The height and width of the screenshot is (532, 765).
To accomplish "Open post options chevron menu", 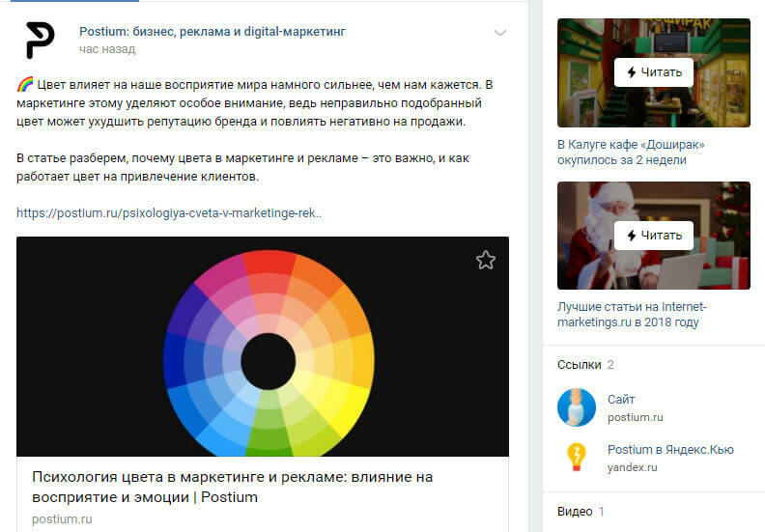I will point(500,33).
